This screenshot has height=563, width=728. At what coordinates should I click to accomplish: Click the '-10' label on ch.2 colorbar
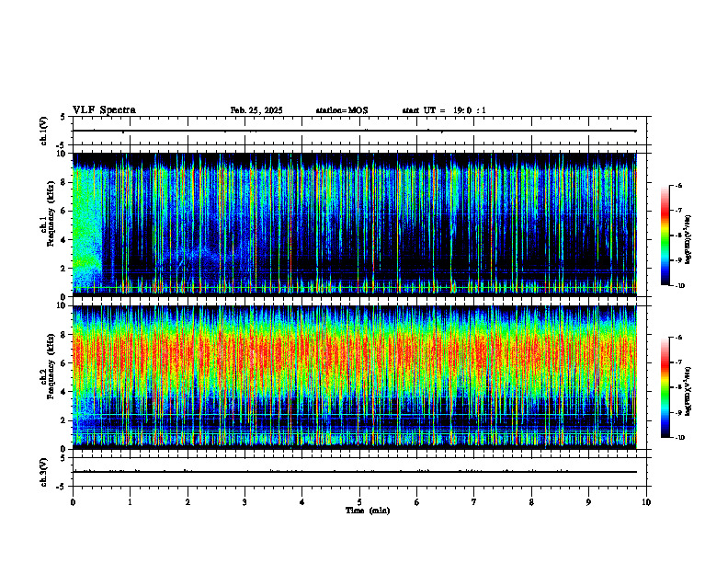coord(679,438)
